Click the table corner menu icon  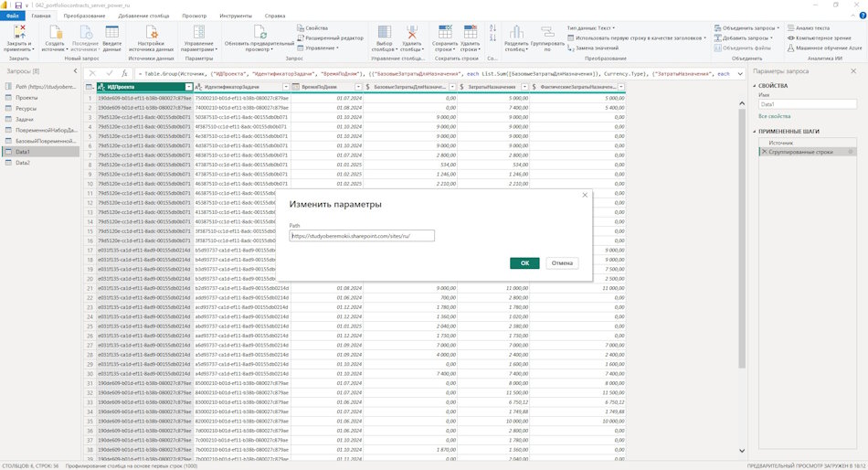click(x=90, y=87)
